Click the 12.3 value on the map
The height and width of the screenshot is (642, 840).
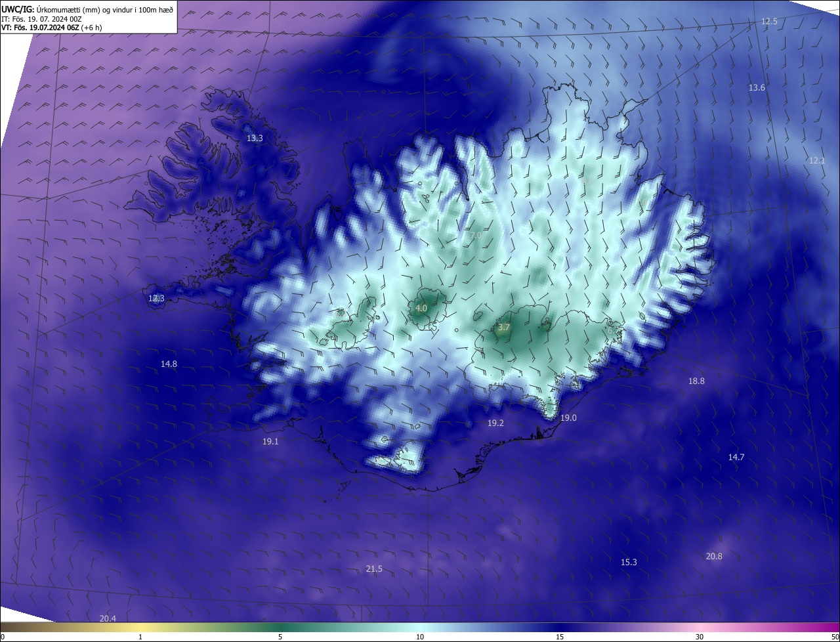tap(156, 299)
